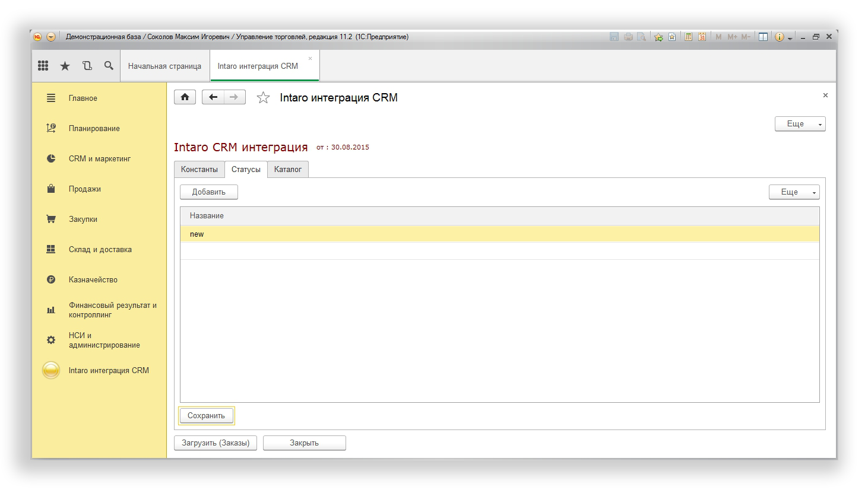Add current page to favorites star-arrow icon
The width and height of the screenshot is (868, 490).
tap(658, 37)
